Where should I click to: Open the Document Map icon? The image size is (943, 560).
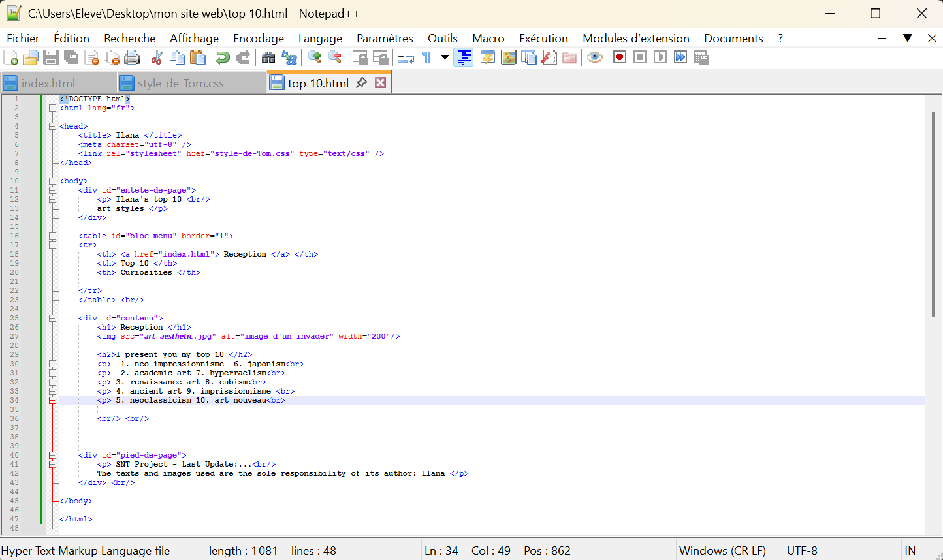[x=508, y=57]
